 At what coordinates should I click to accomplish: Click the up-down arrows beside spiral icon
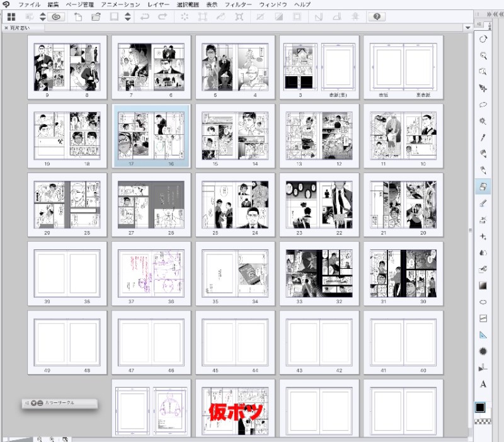[x=43, y=17]
